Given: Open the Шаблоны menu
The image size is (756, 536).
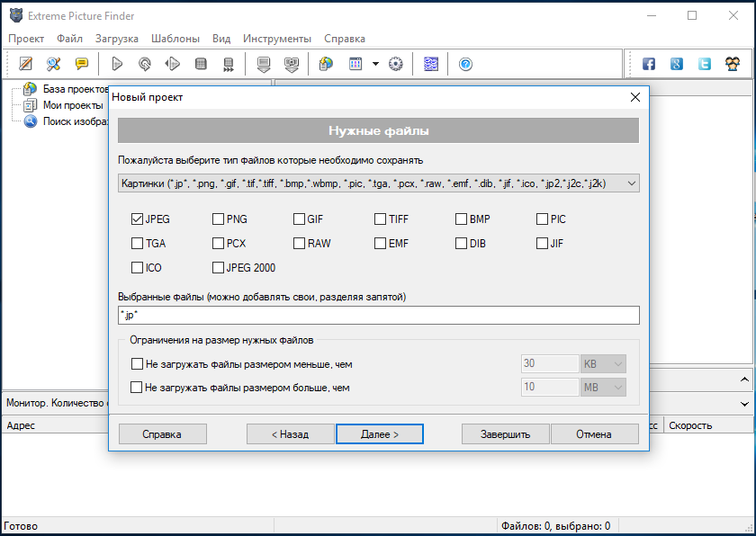Looking at the screenshot, I should pos(175,39).
